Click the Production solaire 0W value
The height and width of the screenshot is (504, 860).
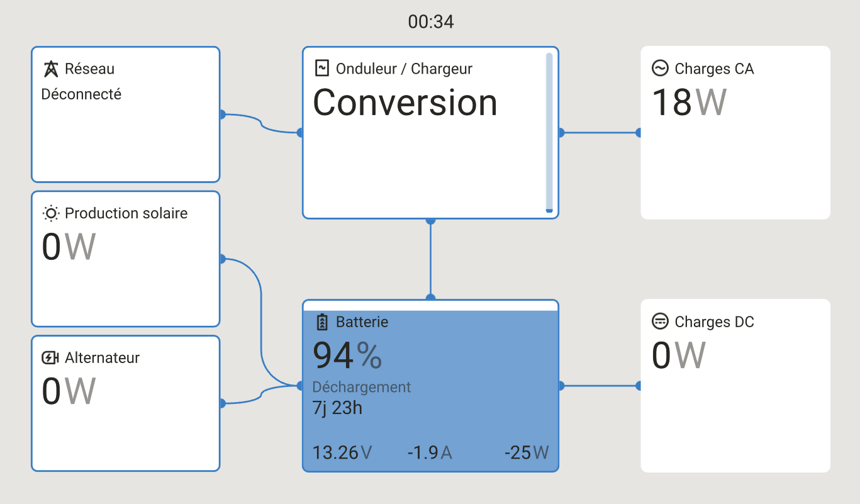[69, 247]
